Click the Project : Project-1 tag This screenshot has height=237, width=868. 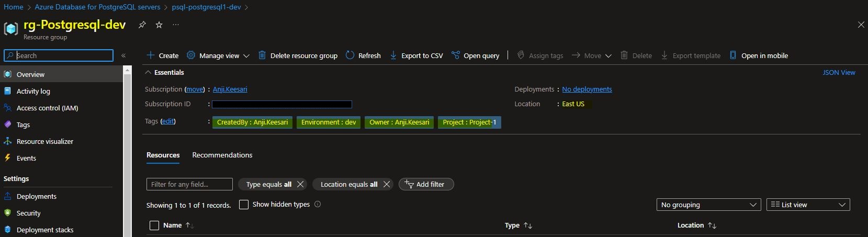coord(469,122)
